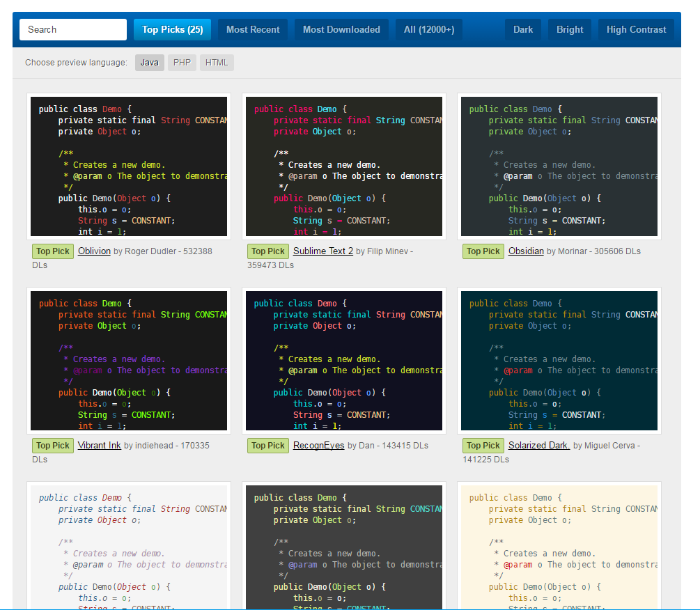Open the RecognEyes preview thumbnail
The height and width of the screenshot is (610, 700).
pyautogui.click(x=344, y=361)
